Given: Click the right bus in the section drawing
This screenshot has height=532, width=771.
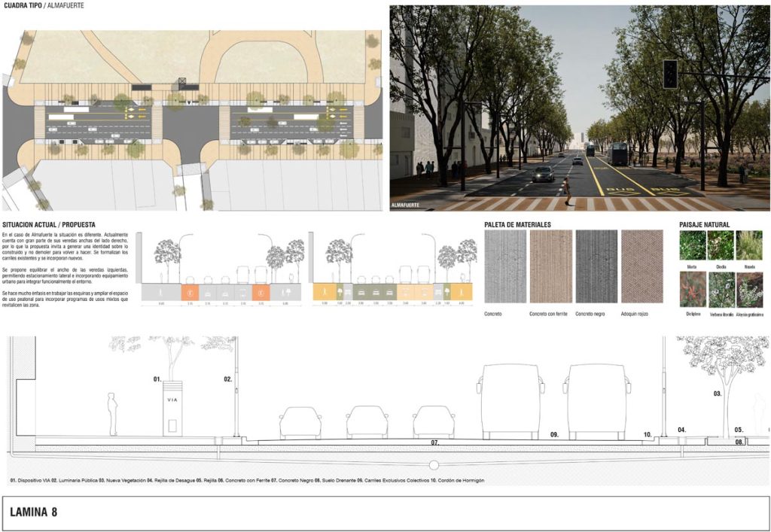Looking at the screenshot, I should tap(599, 402).
